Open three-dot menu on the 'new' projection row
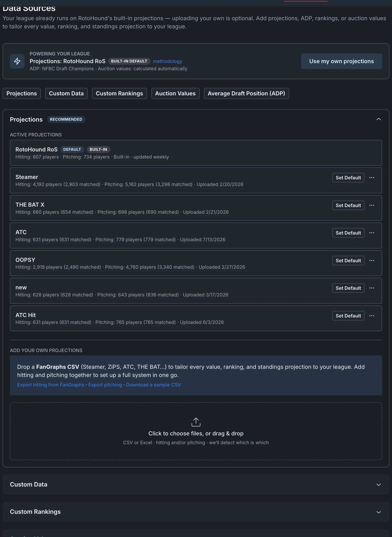Image resolution: width=392 pixels, height=537 pixels. coord(372,288)
